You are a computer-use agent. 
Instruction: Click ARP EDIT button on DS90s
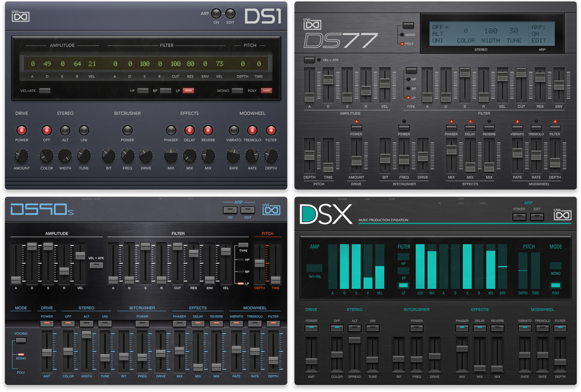point(248,210)
